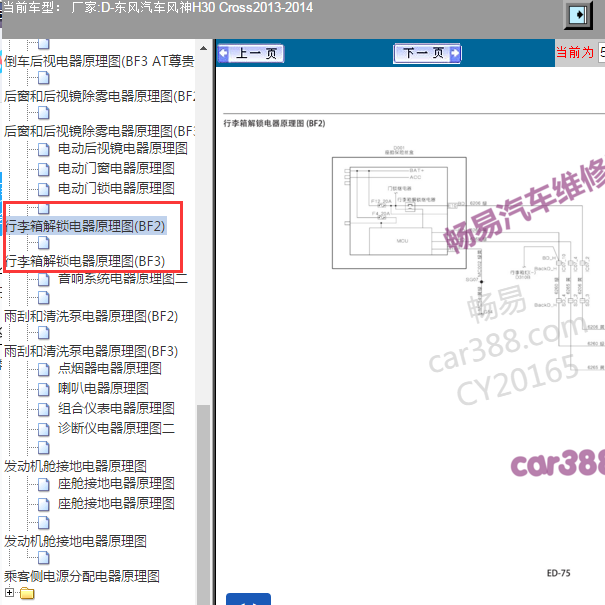Select 电动门锁电器原理图 in tree
605x605 pixels.
(116, 188)
